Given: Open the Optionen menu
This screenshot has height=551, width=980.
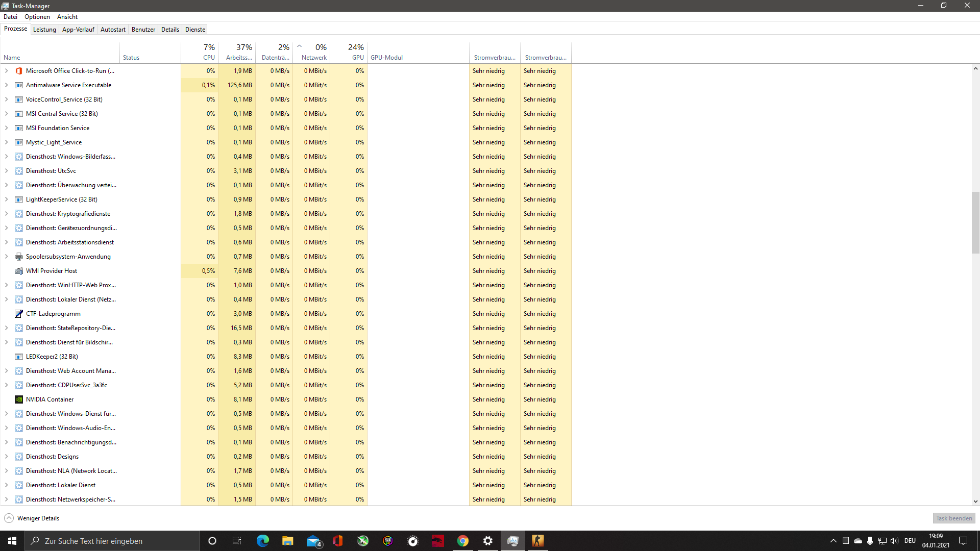Looking at the screenshot, I should (37, 16).
